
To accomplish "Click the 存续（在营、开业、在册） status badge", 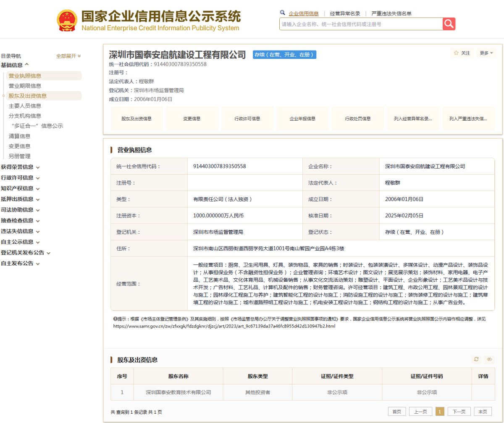I will pyautogui.click(x=284, y=55).
